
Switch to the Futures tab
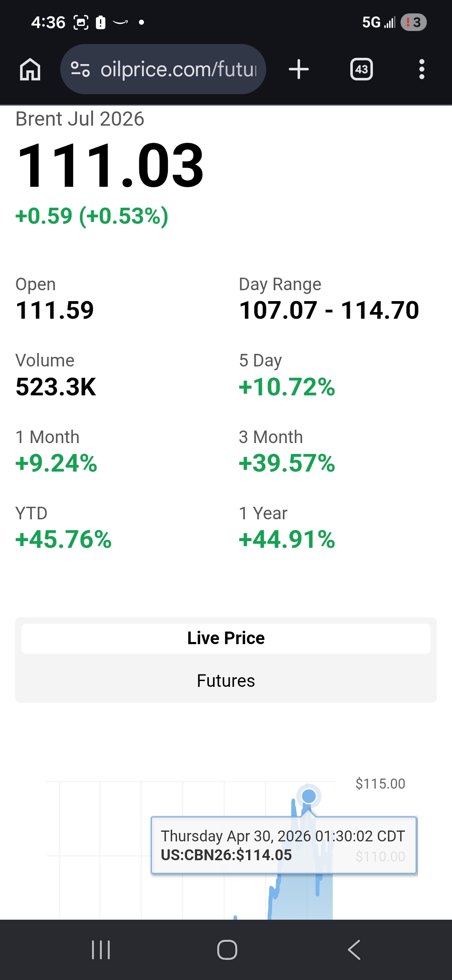[x=226, y=681]
